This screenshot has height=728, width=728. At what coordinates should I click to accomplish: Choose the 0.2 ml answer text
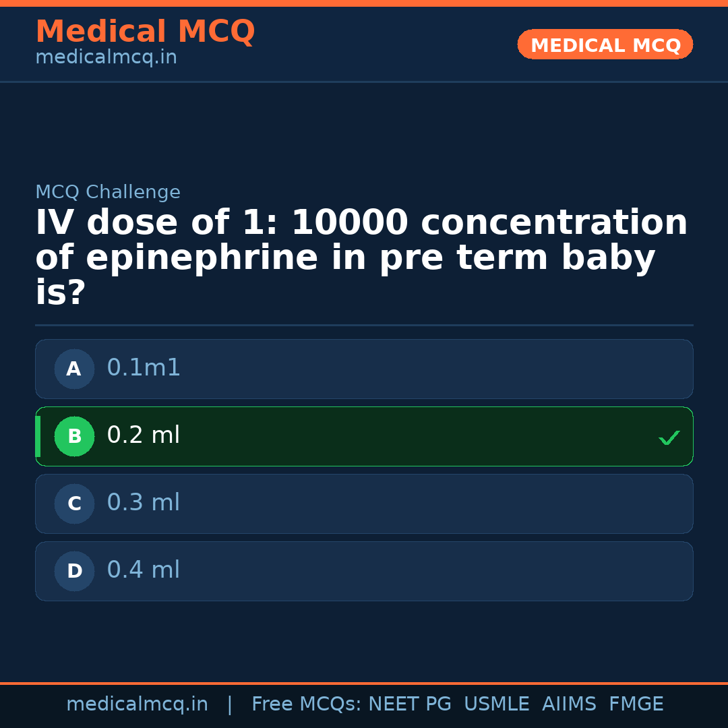[144, 435]
